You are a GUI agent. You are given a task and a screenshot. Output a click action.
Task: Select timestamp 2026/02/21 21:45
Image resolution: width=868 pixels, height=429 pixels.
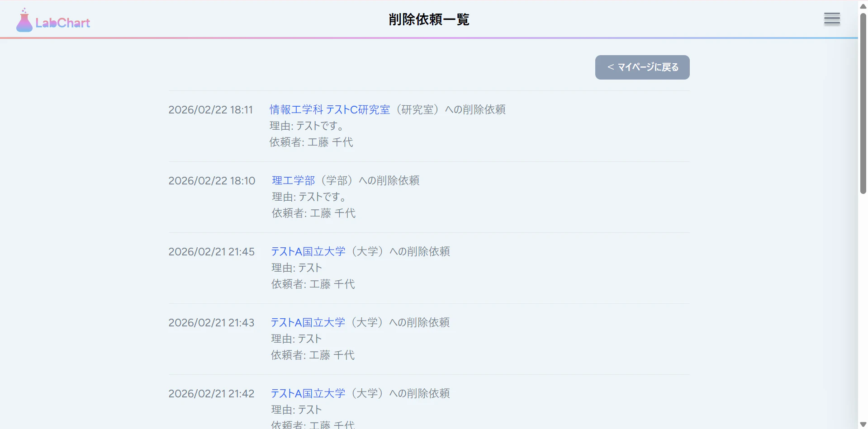211,252
